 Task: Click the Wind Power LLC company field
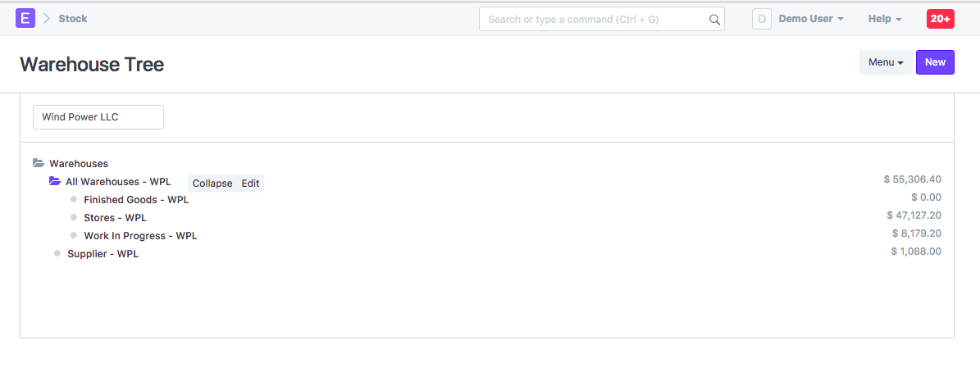98,117
